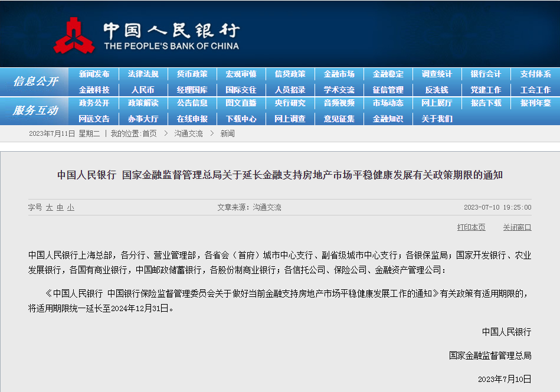Click 关于我们 menu link
The image size is (560, 392).
click(437, 119)
